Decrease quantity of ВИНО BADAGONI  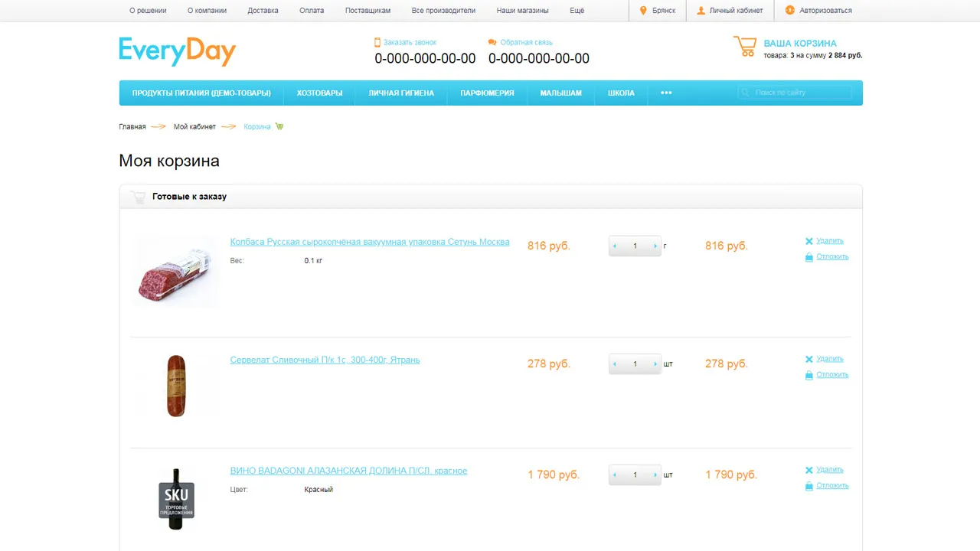pyautogui.click(x=615, y=475)
